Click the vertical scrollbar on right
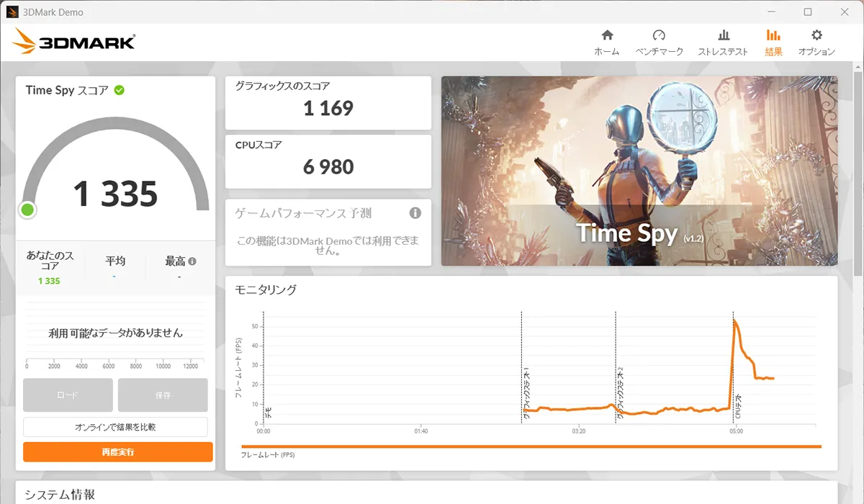The image size is (864, 504). (858, 173)
